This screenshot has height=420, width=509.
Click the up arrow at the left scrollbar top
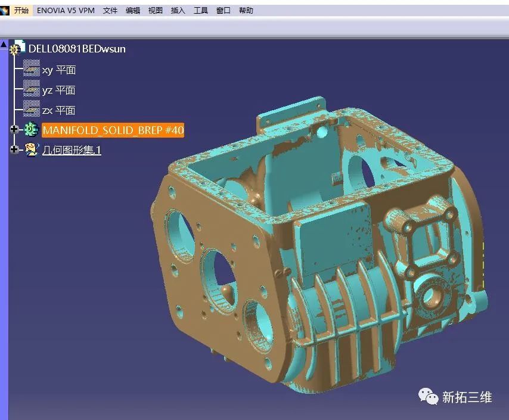tap(4, 44)
